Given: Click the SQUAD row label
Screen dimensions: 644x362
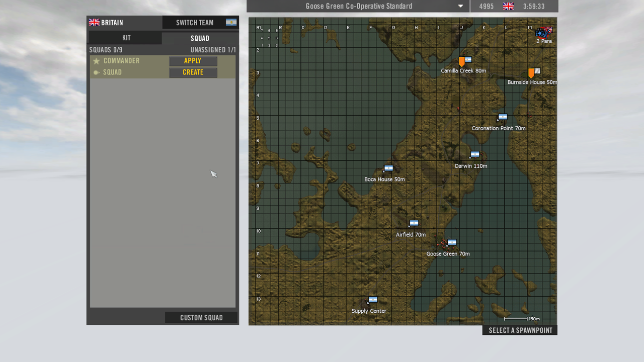Looking at the screenshot, I should (112, 72).
